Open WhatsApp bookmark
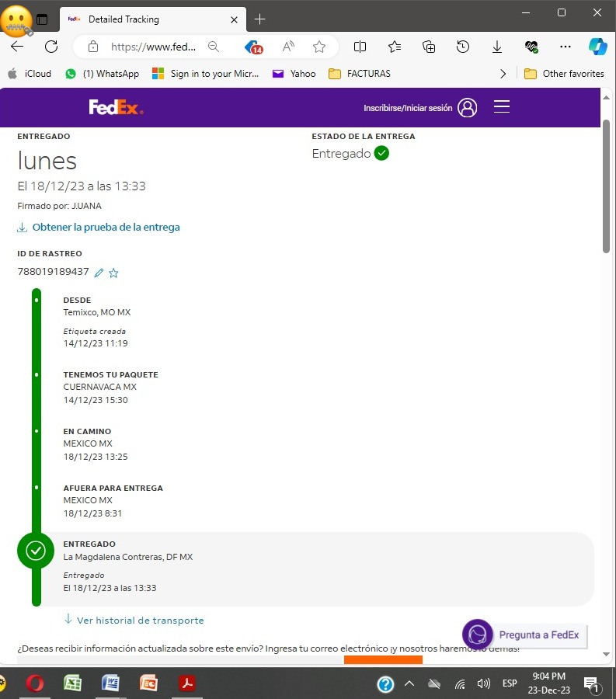Image resolution: width=616 pixels, height=699 pixels. [x=102, y=74]
